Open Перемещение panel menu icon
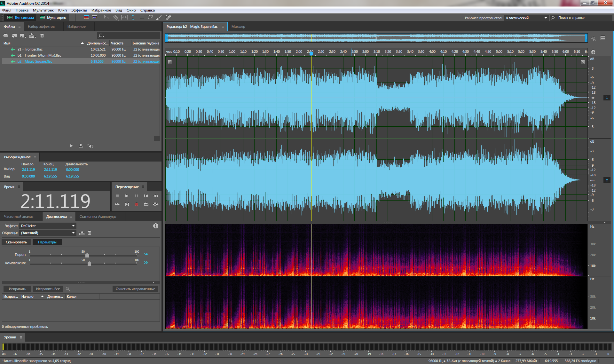The image size is (614, 364). [143, 187]
